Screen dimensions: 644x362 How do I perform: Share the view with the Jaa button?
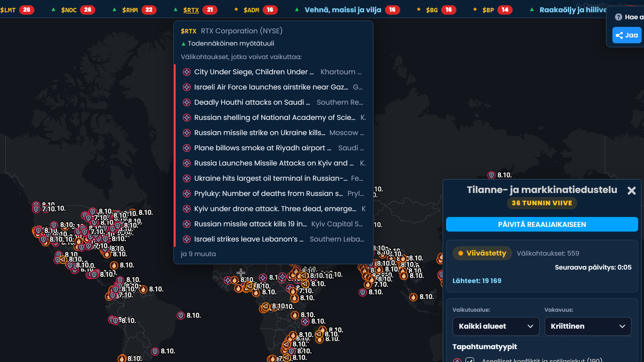point(627,35)
